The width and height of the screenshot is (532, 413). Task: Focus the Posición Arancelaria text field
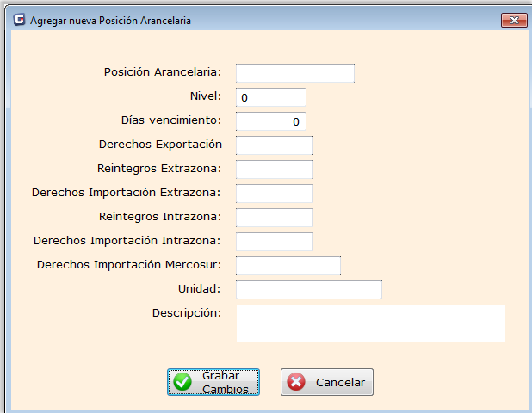[295, 73]
